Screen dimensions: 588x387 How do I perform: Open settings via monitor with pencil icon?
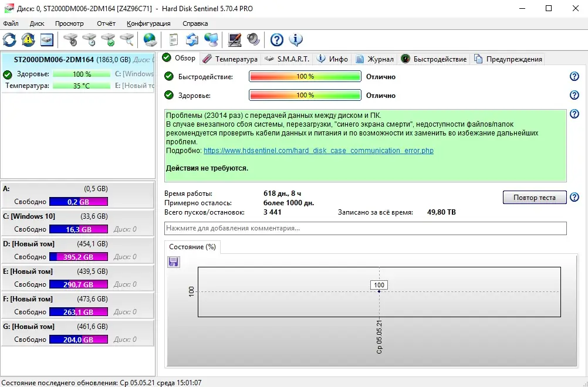[x=234, y=40]
